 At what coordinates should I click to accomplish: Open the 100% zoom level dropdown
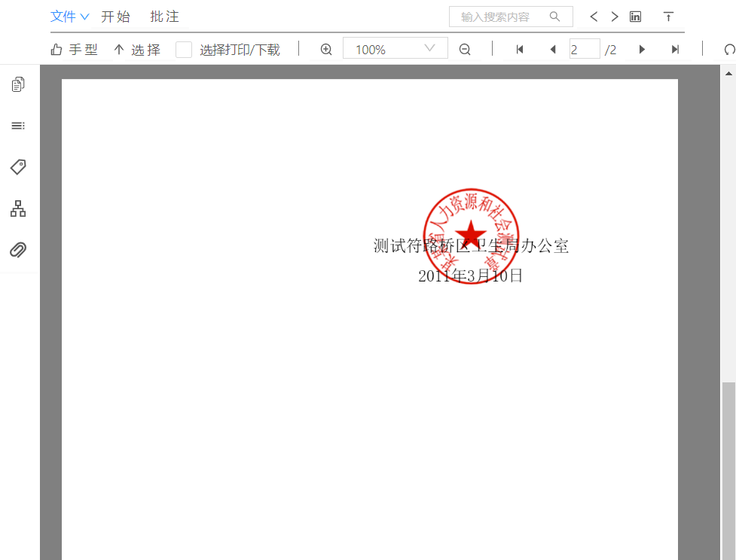click(x=395, y=48)
